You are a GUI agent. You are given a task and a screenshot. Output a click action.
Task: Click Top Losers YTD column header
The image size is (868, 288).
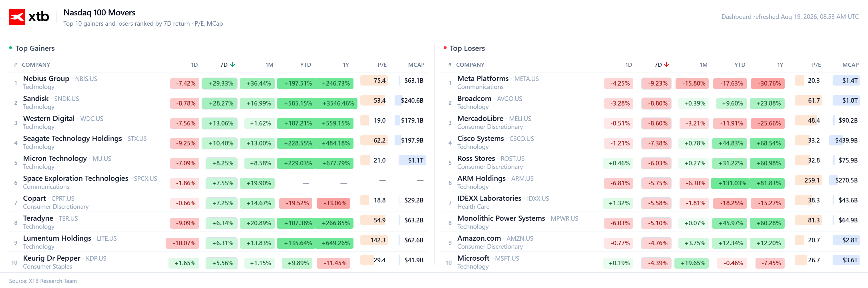tap(740, 65)
